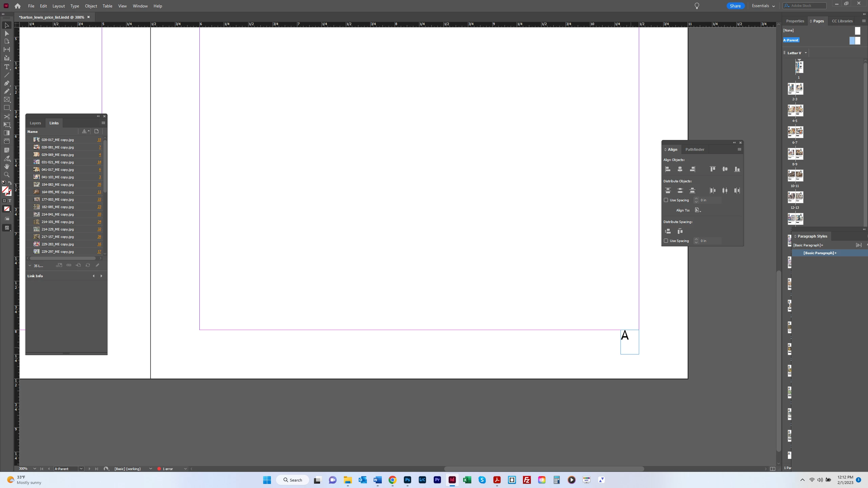Screen dimensions: 868x488
Task: Open the A-Parent page selector dropdown
Action: (x=81, y=469)
